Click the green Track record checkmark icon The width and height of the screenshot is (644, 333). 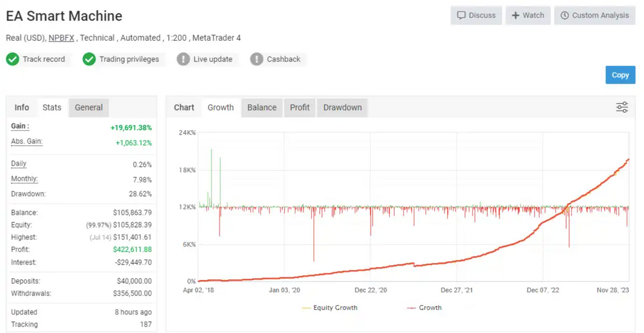click(x=13, y=59)
